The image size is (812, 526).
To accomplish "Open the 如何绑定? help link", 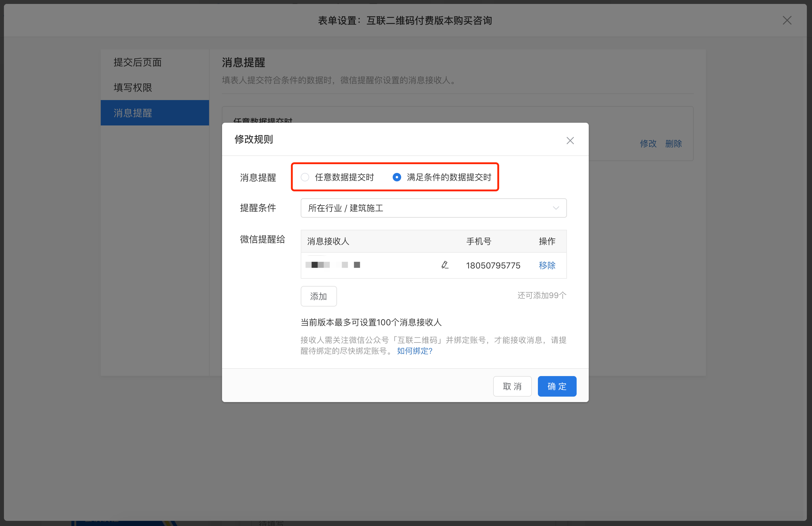I will click(x=414, y=351).
